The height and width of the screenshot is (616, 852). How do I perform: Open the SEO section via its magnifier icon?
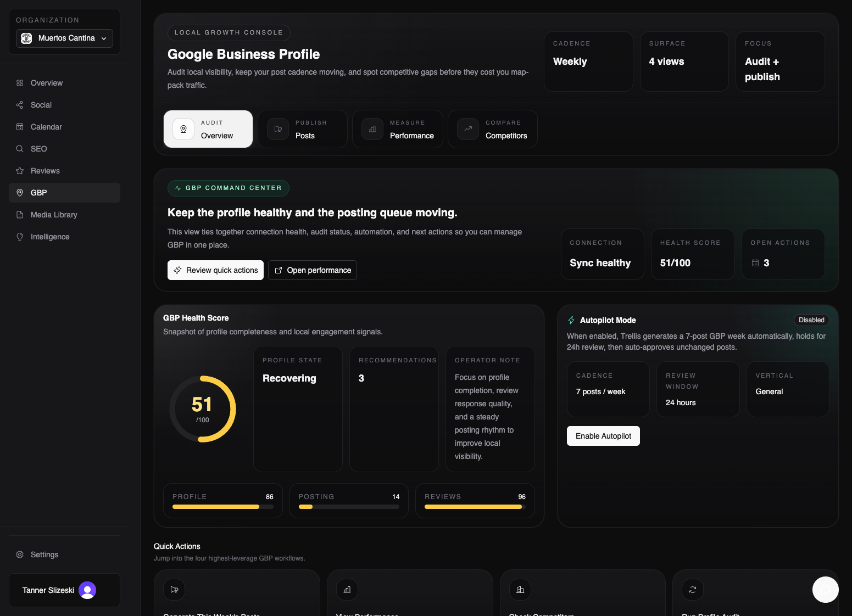pos(20,149)
